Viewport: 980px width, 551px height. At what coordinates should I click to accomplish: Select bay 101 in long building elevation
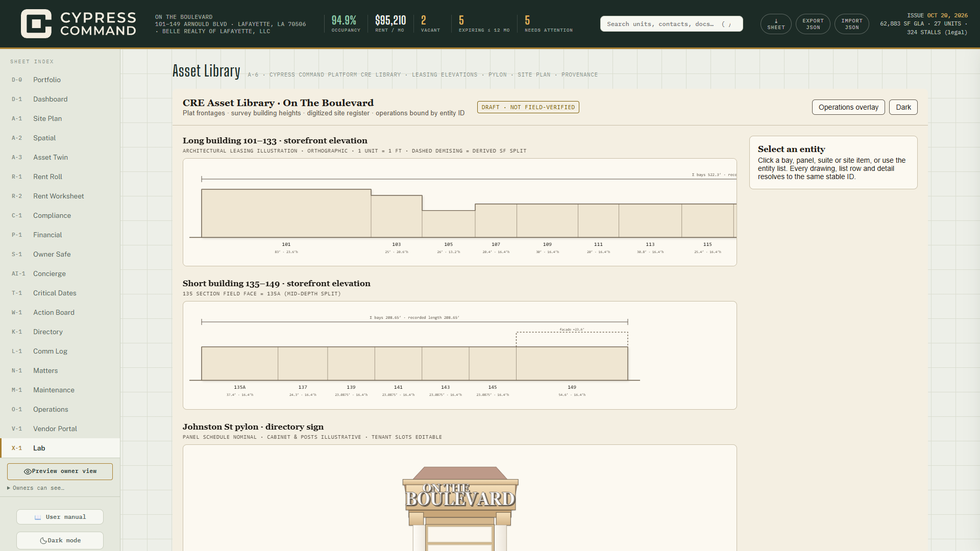click(286, 213)
